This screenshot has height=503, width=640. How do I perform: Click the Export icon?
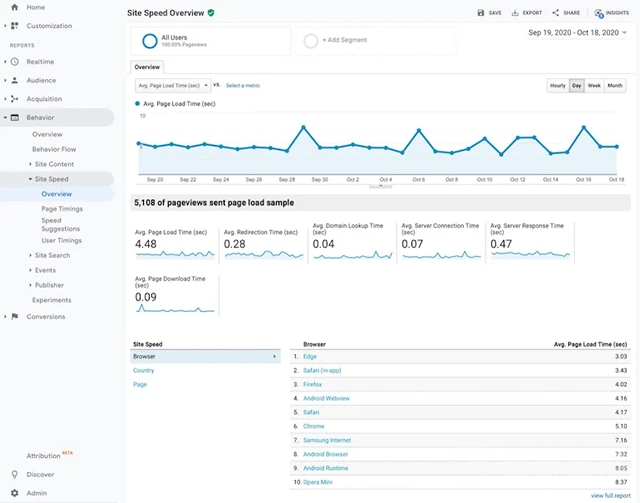pos(516,13)
